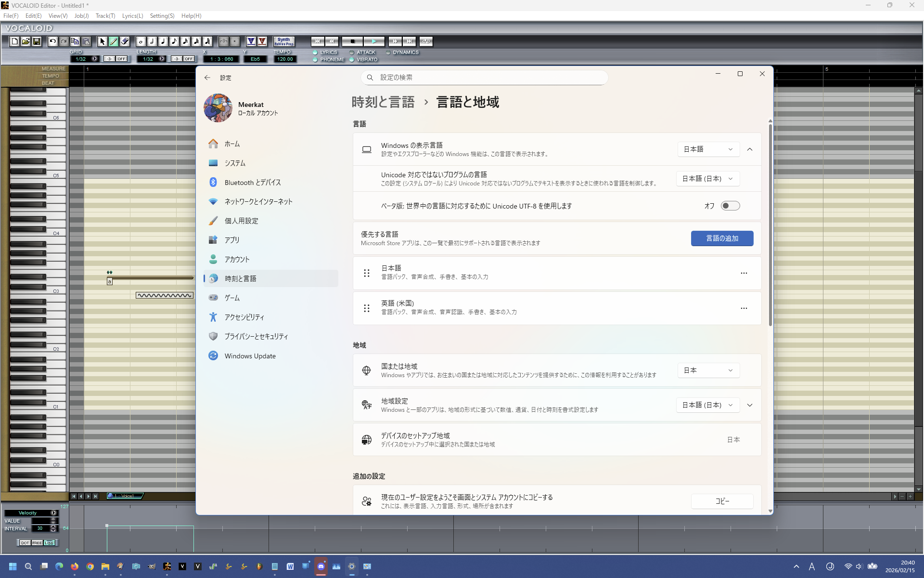The height and width of the screenshot is (578, 924).
Task: Toggle the VIBRATO indicator lamp
Action: [351, 60]
